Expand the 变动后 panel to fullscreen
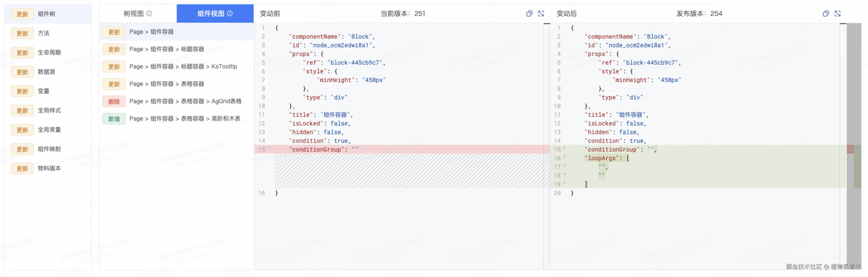868x277 pixels. point(837,14)
